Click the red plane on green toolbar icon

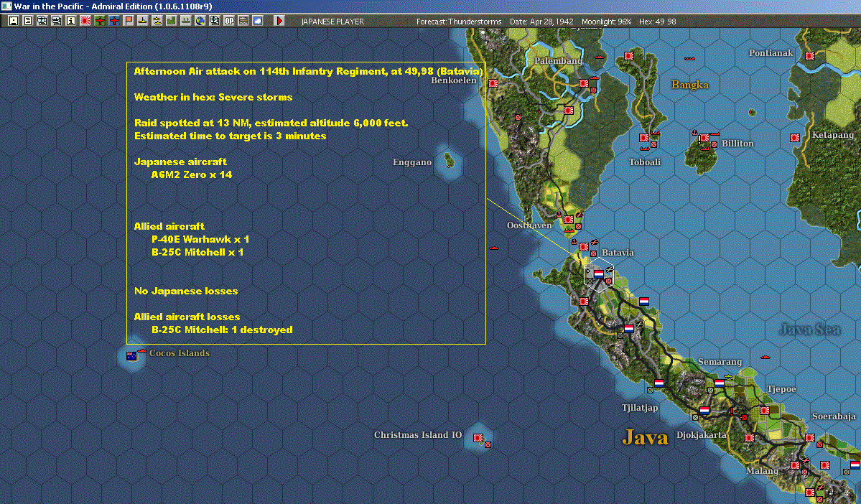click(x=99, y=21)
